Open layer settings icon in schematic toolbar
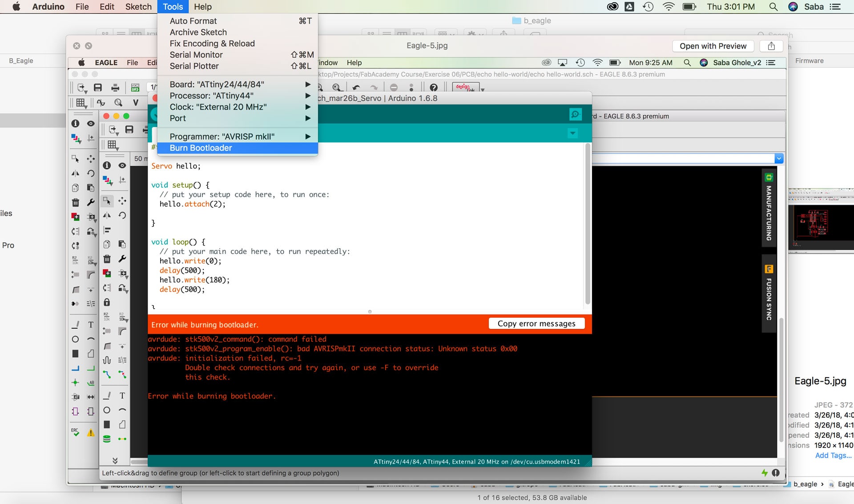 point(76,139)
